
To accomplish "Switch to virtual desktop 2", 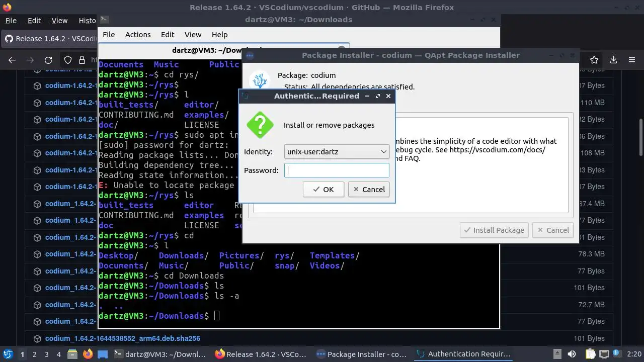I will [35, 354].
